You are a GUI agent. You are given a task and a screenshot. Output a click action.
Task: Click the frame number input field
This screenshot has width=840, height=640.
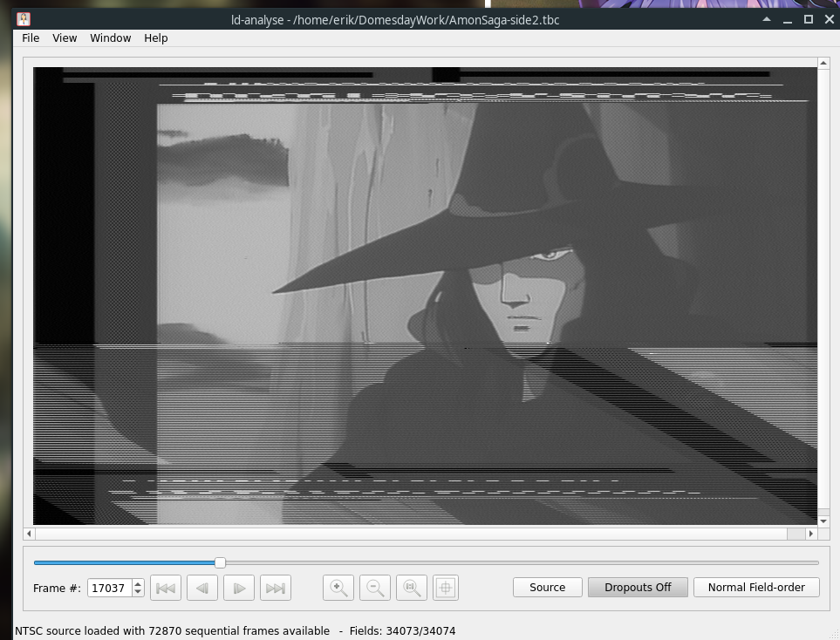pos(110,588)
